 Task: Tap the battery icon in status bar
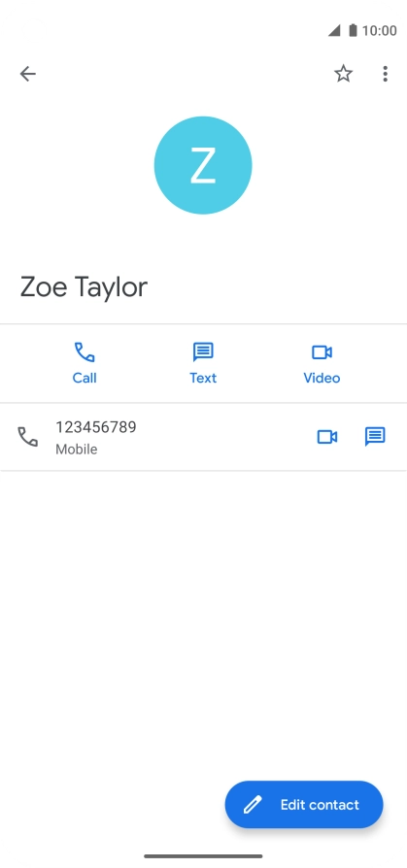[353, 30]
